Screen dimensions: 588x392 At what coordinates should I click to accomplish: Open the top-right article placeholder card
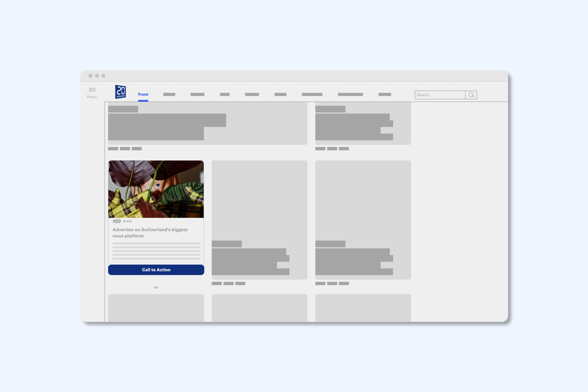(363, 123)
